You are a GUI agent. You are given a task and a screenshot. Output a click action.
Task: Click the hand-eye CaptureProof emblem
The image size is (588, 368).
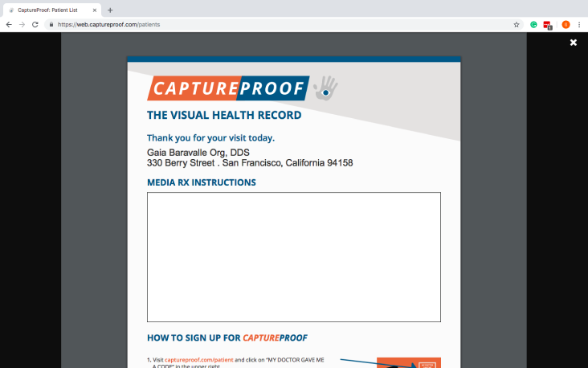point(325,88)
